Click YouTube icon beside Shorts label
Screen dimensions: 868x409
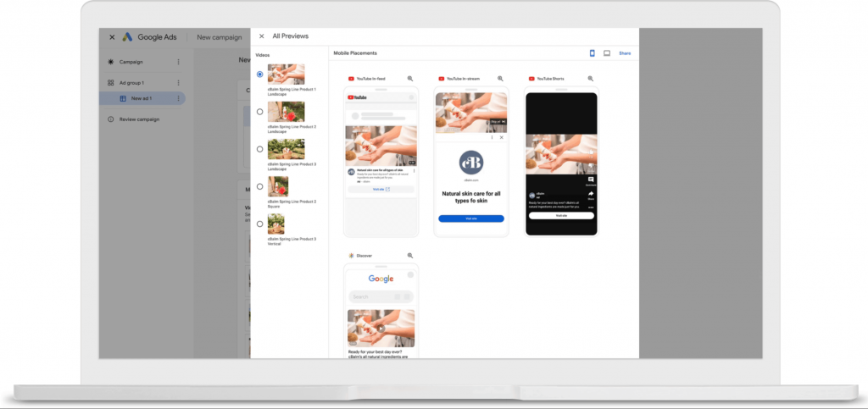(531, 79)
